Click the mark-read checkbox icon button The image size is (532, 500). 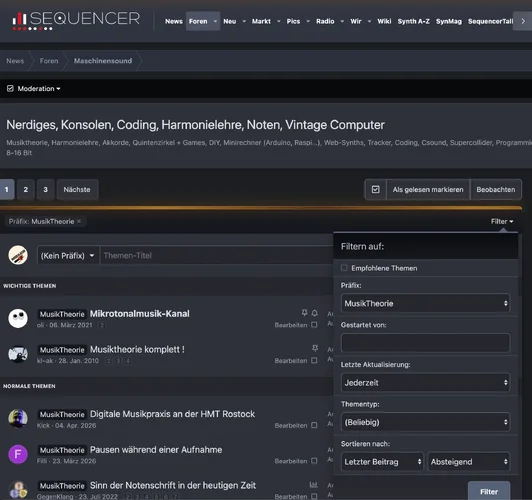click(376, 189)
